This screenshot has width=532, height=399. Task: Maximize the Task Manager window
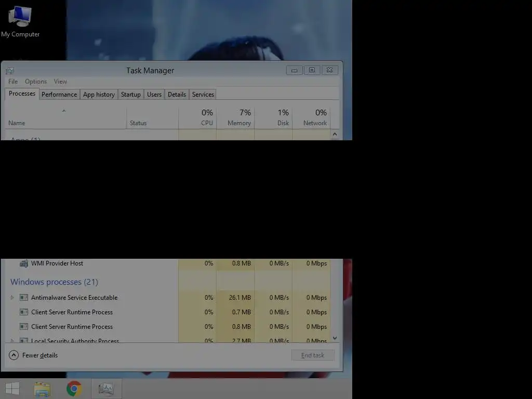(x=312, y=70)
